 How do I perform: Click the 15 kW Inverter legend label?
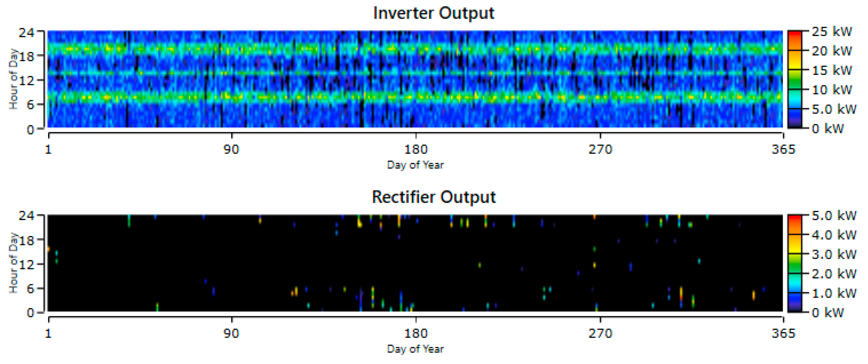832,70
